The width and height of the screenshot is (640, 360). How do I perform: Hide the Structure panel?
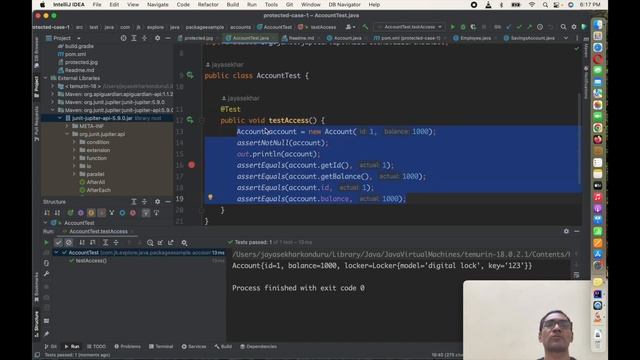coord(168,202)
